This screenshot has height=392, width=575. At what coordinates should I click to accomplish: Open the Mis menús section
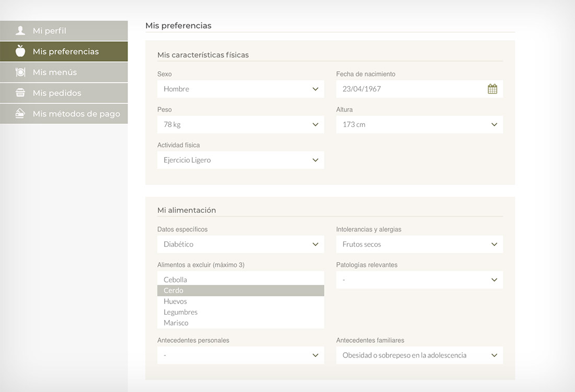[55, 72]
